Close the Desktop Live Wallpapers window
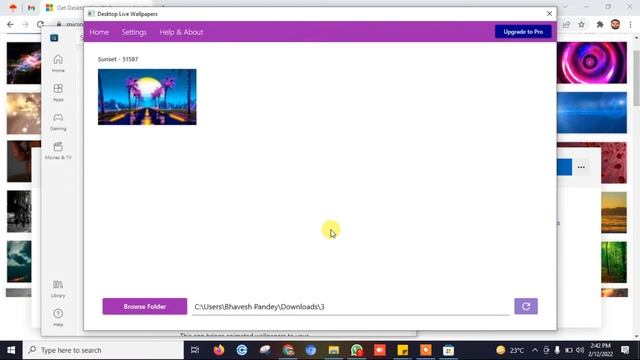The height and width of the screenshot is (360, 640). pos(549,13)
